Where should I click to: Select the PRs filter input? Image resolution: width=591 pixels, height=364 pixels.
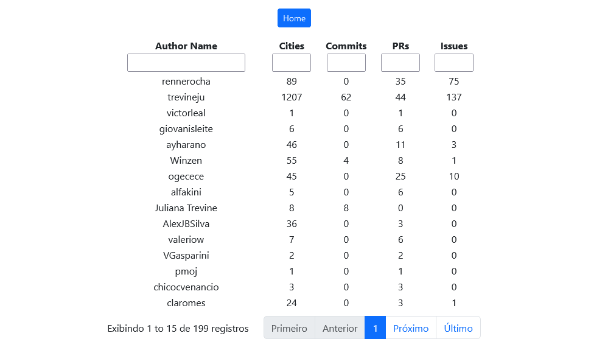click(400, 62)
